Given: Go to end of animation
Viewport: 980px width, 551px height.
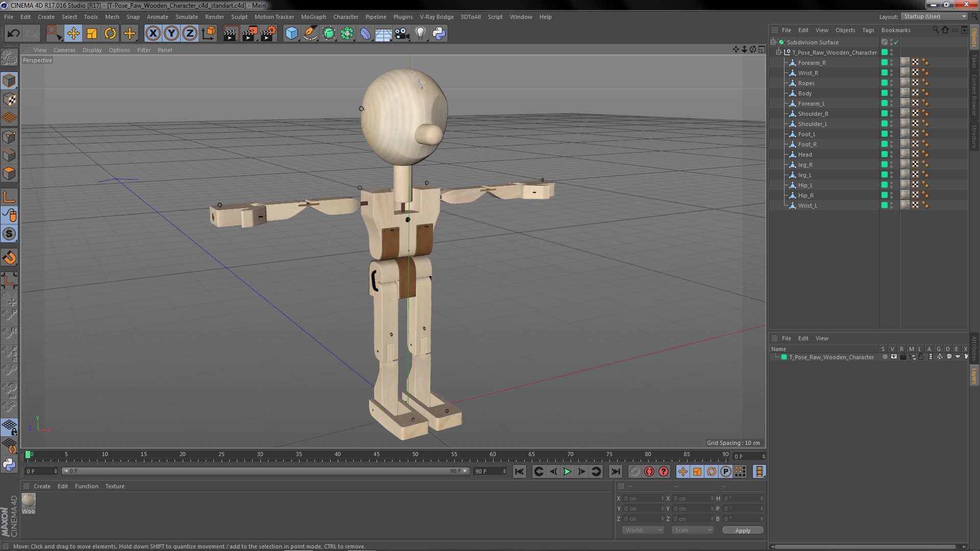Looking at the screenshot, I should click(x=616, y=472).
